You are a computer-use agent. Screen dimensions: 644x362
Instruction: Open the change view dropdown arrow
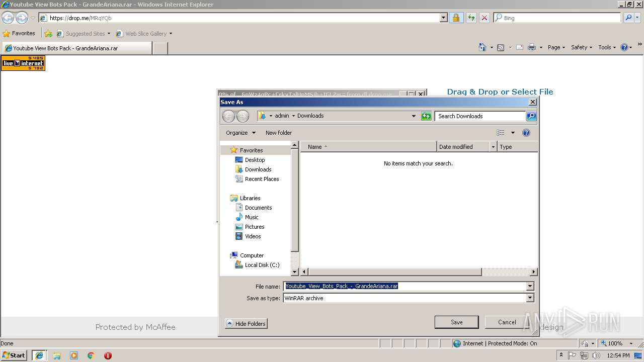[513, 133]
